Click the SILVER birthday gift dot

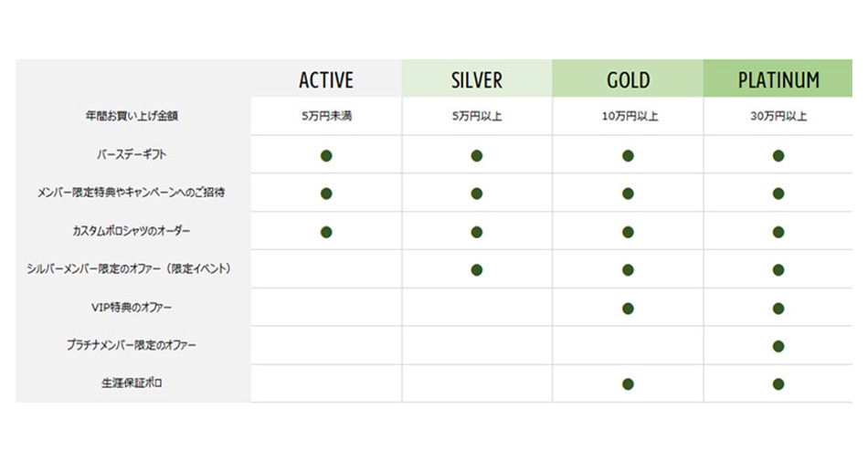click(477, 156)
